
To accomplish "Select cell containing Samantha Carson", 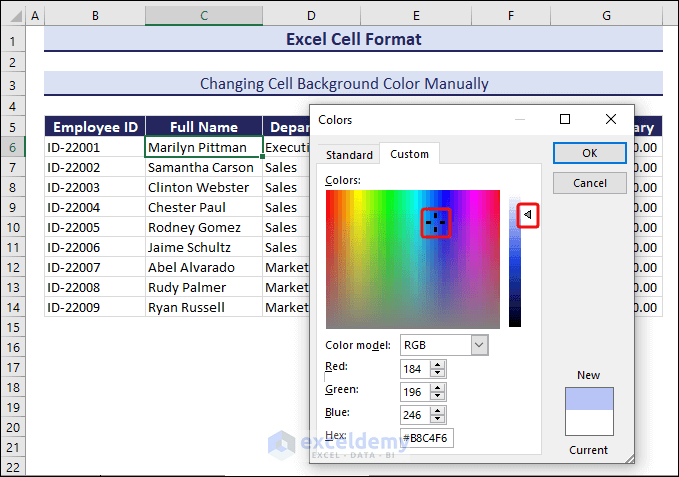I will pyautogui.click(x=203, y=167).
